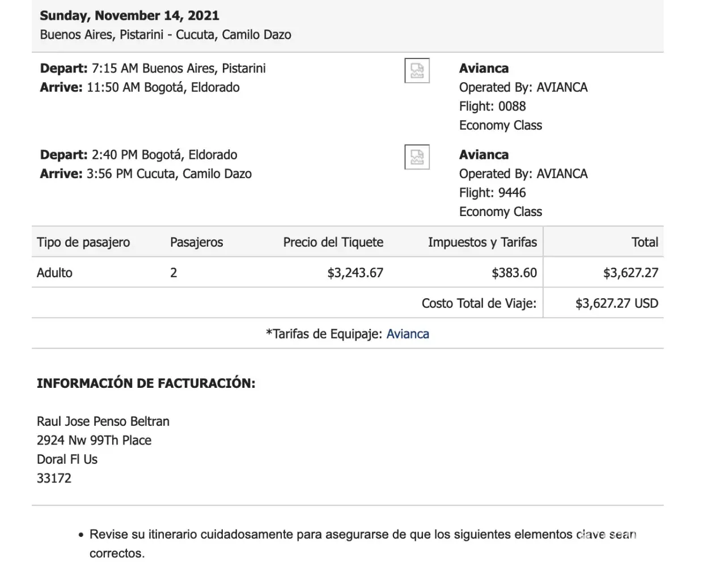728x567 pixels.
Task: Click the Precio del Tiquete column header
Action: [333, 242]
